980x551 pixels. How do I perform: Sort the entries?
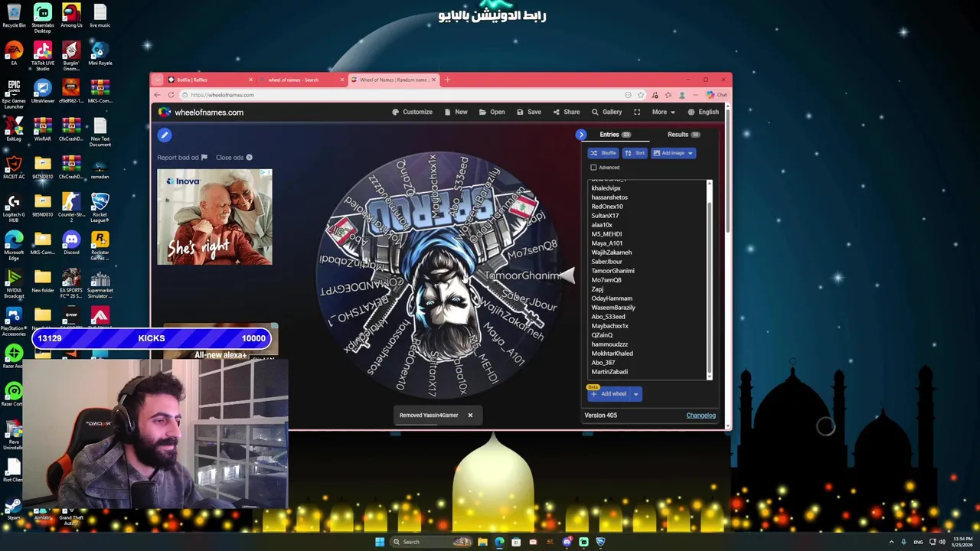pyautogui.click(x=635, y=153)
